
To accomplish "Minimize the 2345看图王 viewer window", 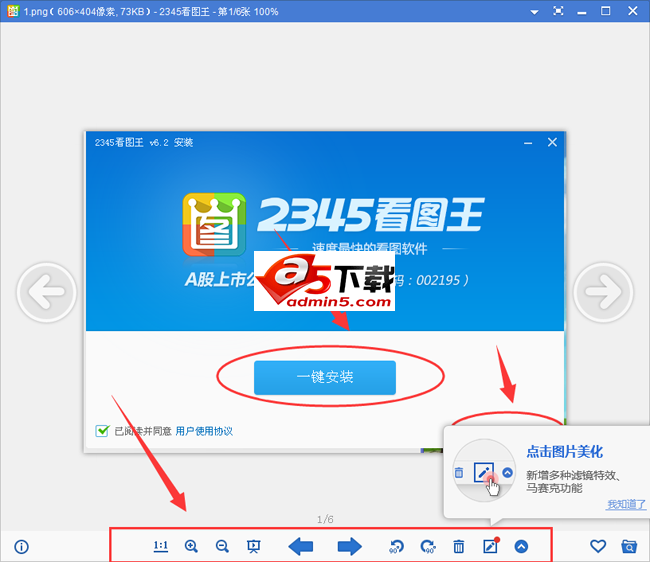I will tap(582, 12).
